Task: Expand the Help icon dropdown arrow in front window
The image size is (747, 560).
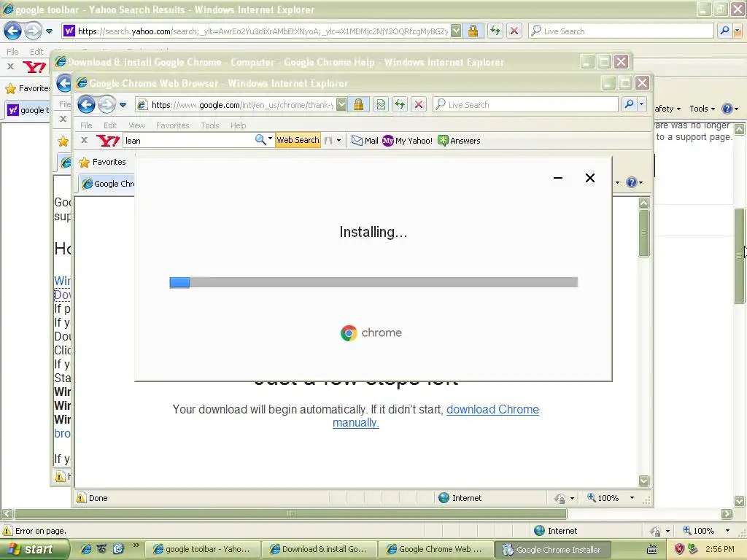Action: tap(640, 182)
